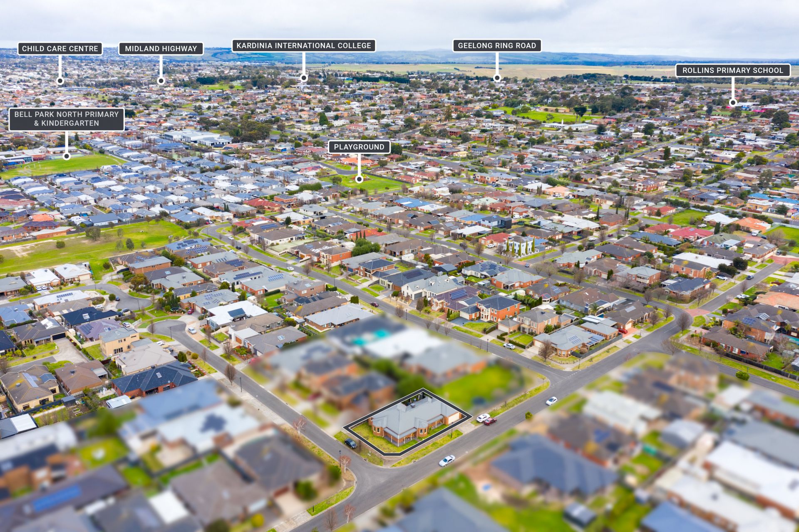Click the Playground location pin dot
Screen dimensions: 799x532
[x=359, y=179]
